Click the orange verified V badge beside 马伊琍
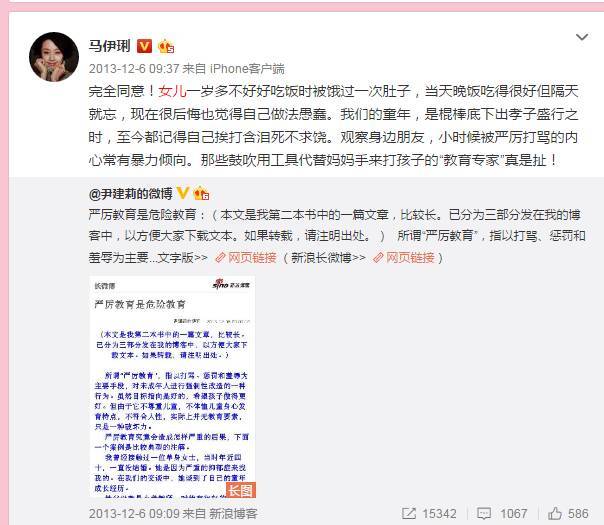604x525 pixels. (x=144, y=46)
